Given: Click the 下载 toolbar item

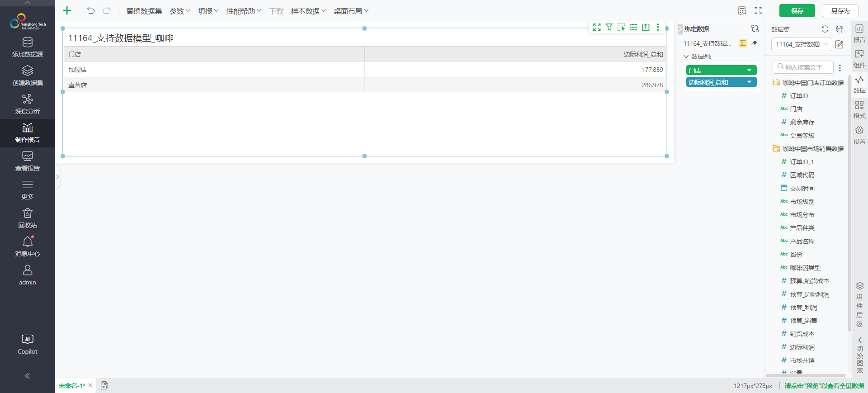Looking at the screenshot, I should [x=276, y=11].
